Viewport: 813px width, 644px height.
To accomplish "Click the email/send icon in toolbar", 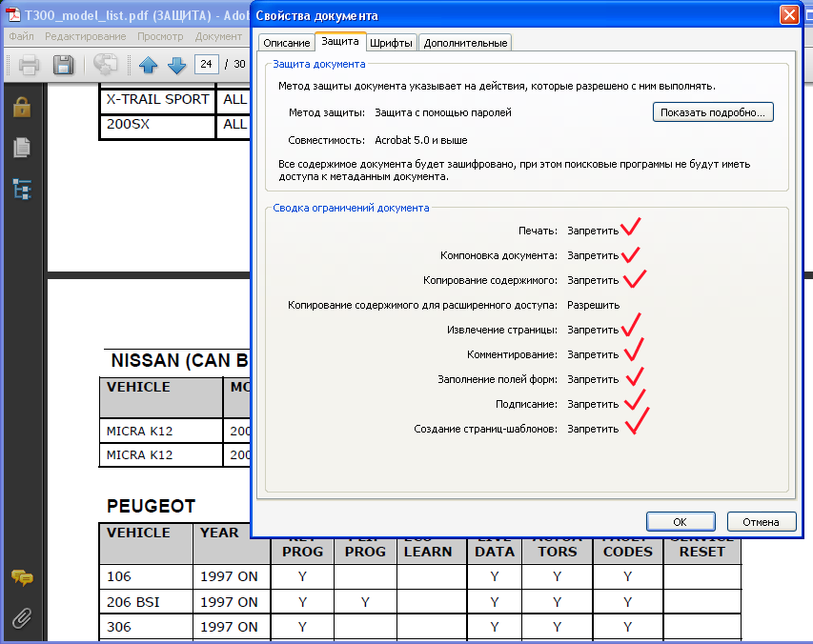I will [105, 65].
